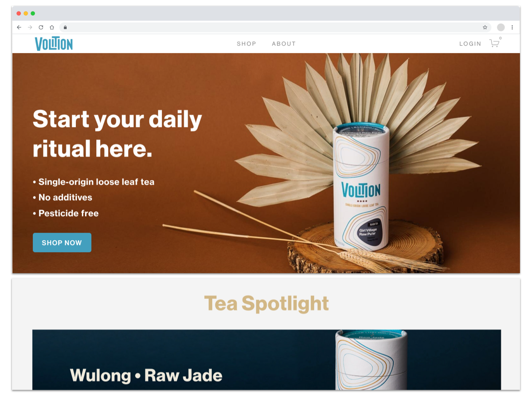Viewport: 532px width, 399px height.
Task: Click the padlock icon in the address bar
Action: click(65, 27)
